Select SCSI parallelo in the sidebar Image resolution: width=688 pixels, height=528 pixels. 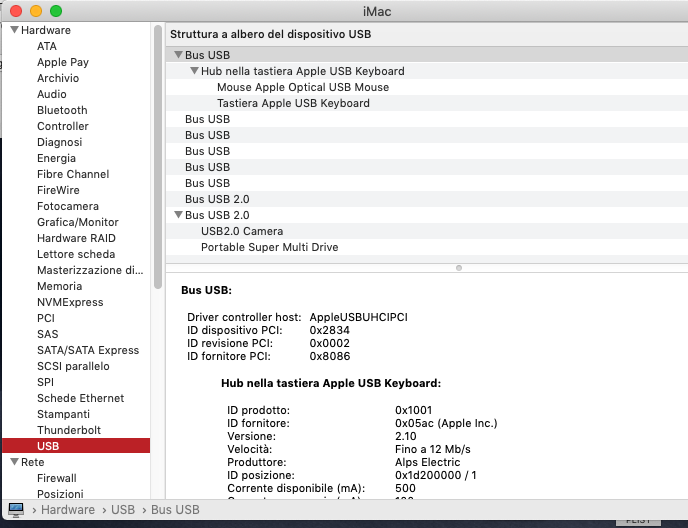pos(73,366)
